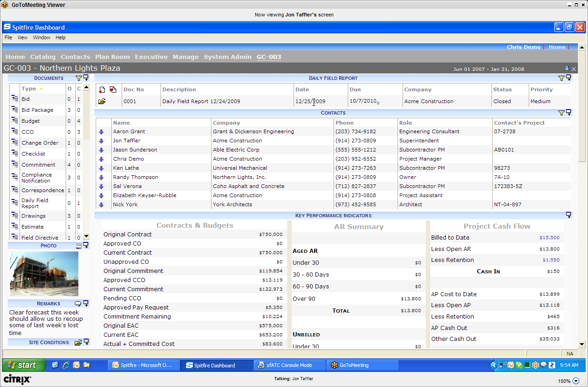Click the Checklist document type
This screenshot has width=588, height=387.
(33, 154)
